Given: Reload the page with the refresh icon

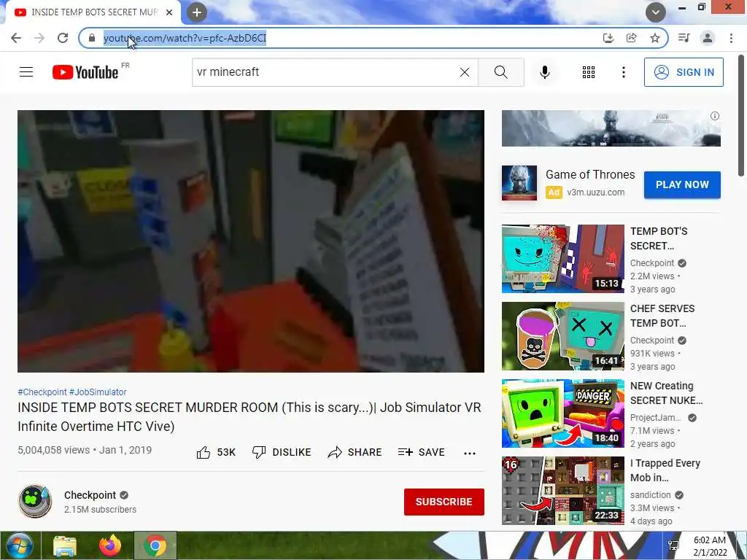Looking at the screenshot, I should click(63, 38).
